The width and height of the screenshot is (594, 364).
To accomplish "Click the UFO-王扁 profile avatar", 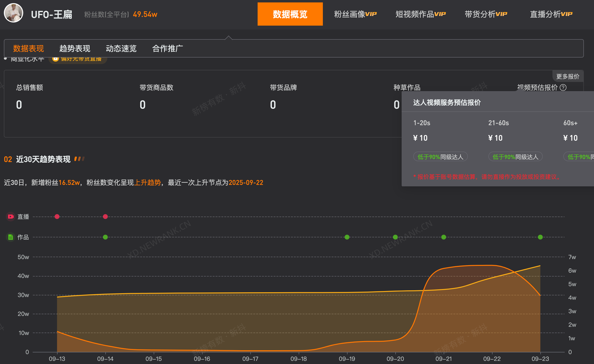I will coord(13,13).
